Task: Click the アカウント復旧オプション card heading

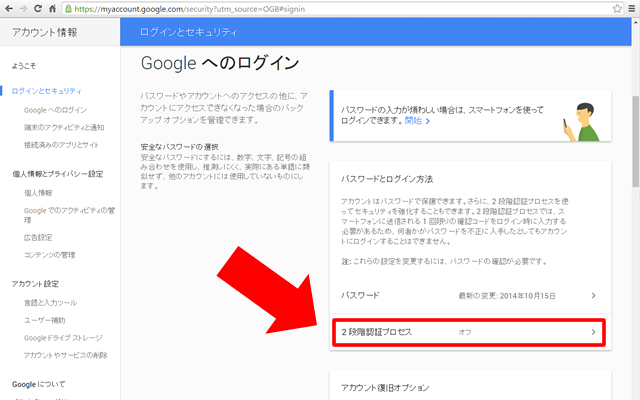Action: (x=385, y=387)
